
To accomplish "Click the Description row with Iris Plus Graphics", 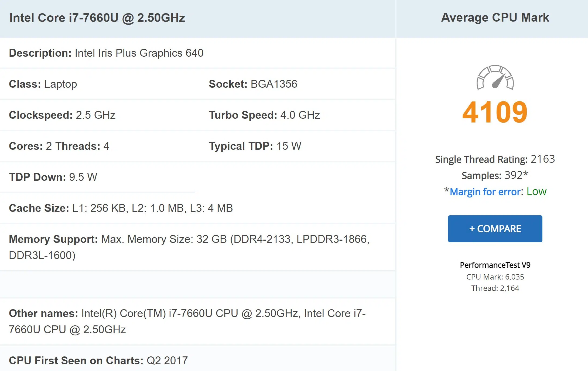I will coord(106,53).
